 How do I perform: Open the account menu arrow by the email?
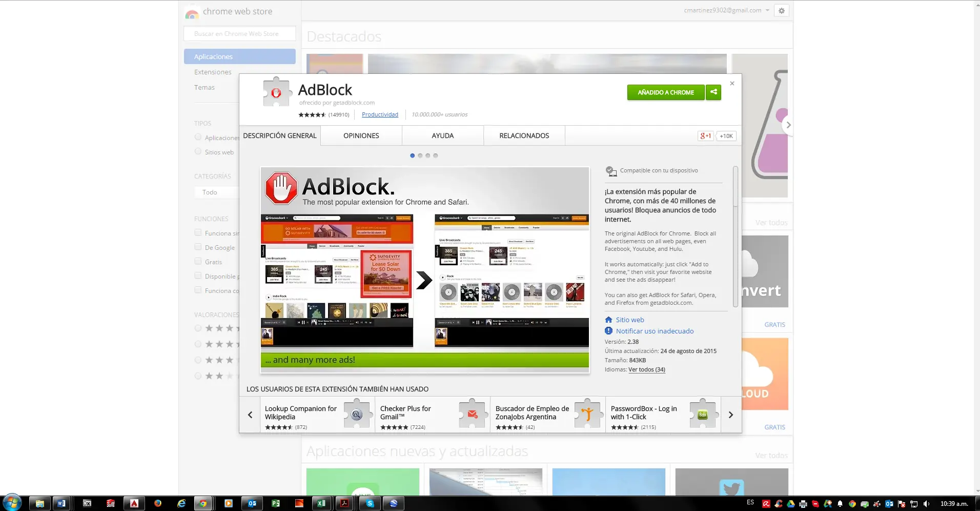pos(767,10)
